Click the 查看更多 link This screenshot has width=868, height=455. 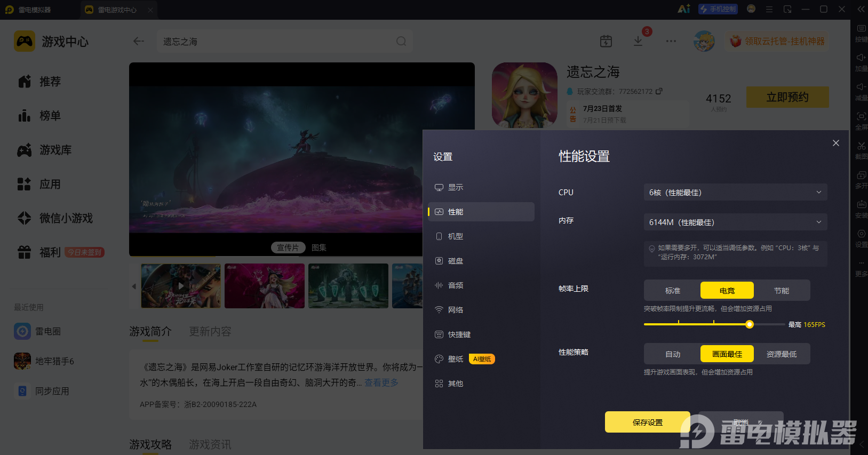coord(381,382)
